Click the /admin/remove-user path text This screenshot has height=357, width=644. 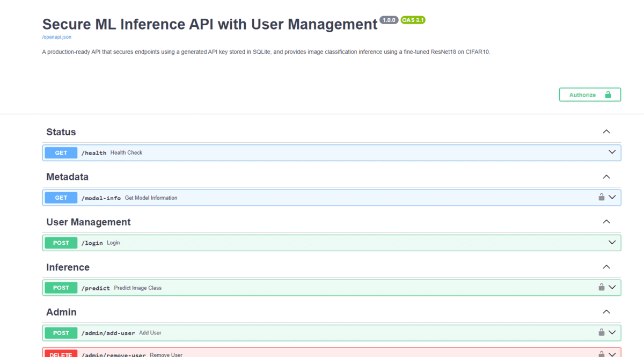114,354
